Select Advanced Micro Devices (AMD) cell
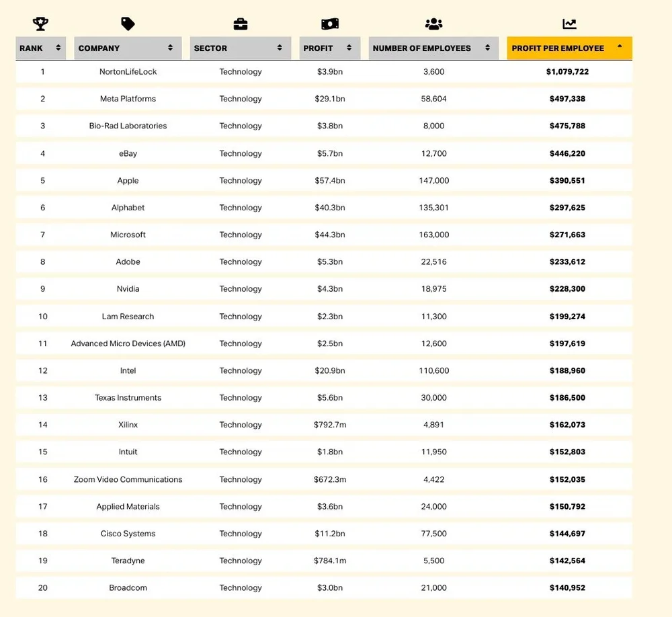672x617 pixels. [128, 343]
